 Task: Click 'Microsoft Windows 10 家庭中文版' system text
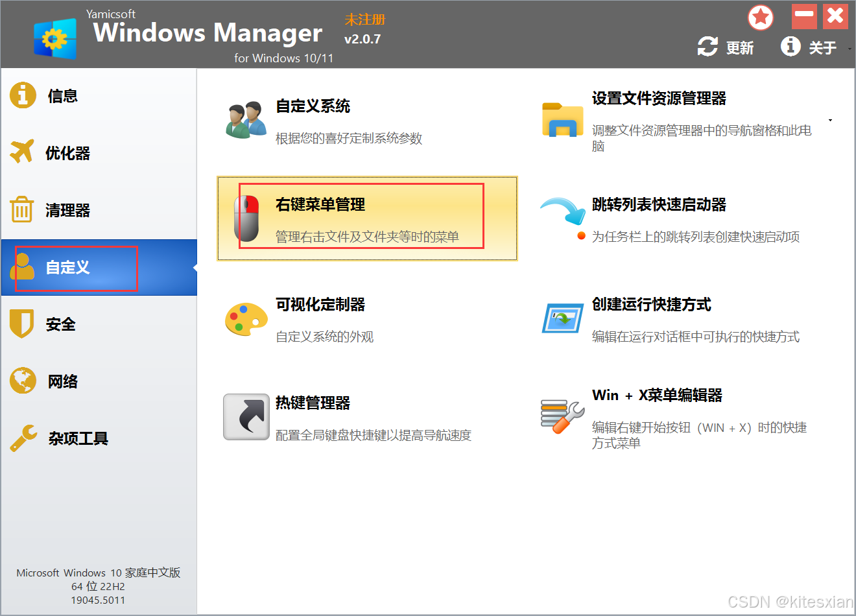[99, 573]
